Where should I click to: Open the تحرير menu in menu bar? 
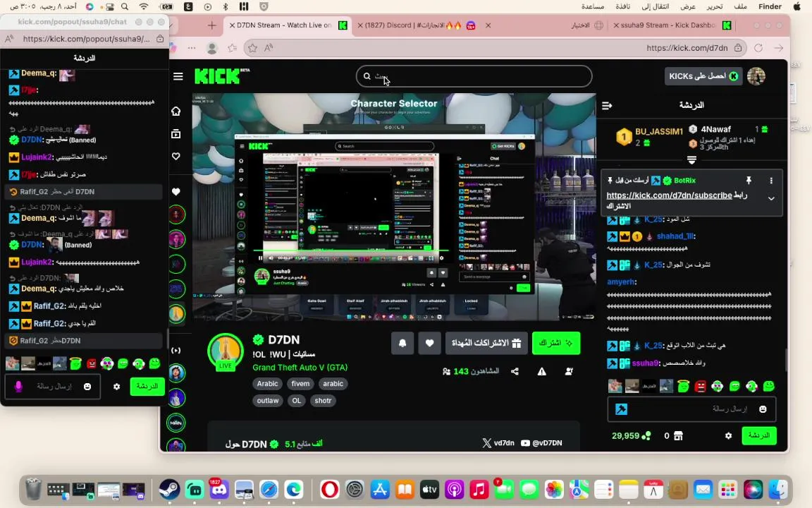point(715,7)
